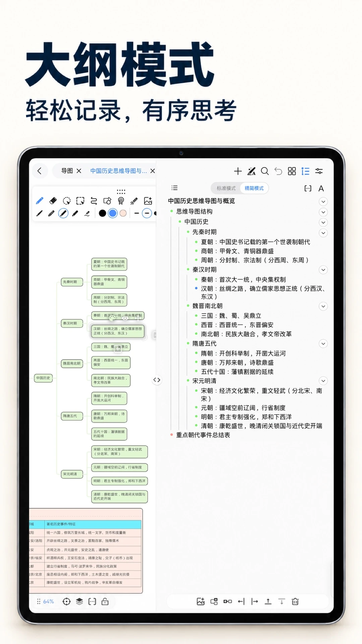Select the pencil nib
Screen dimensions: 362x644
pos(51,213)
